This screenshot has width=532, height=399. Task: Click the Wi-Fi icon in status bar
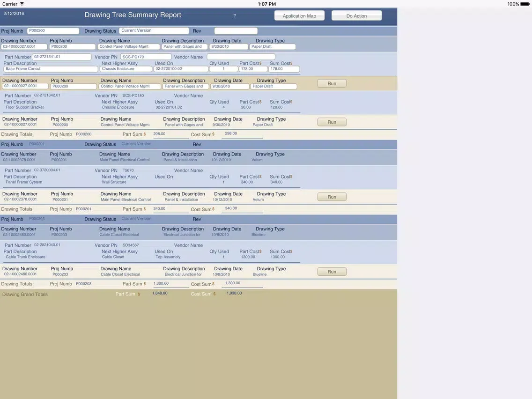(x=22, y=4)
